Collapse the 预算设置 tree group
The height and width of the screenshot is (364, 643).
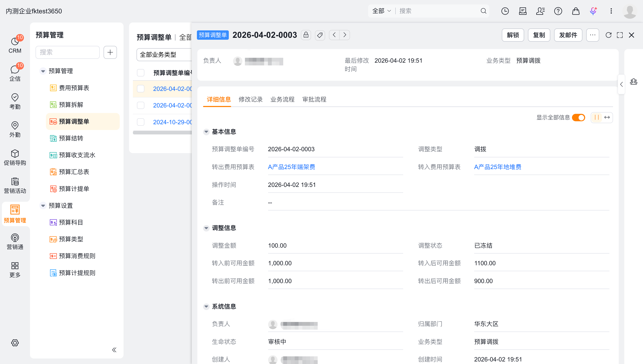click(43, 206)
